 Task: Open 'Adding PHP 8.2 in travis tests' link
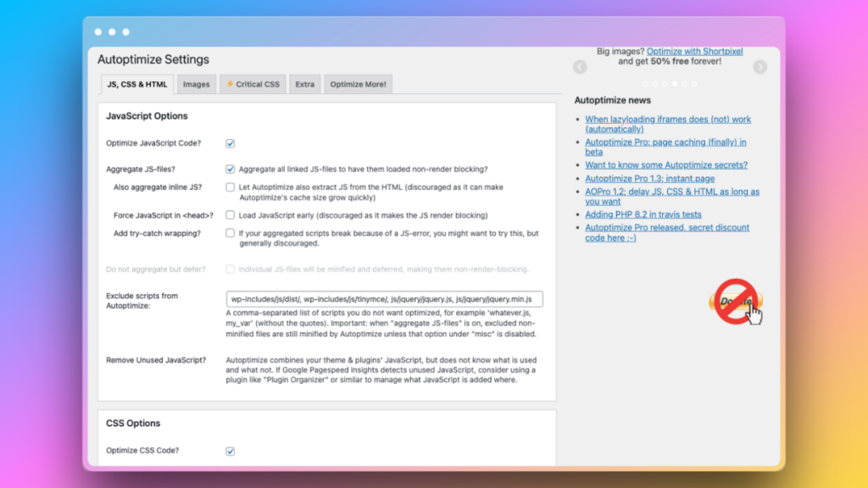(x=643, y=214)
